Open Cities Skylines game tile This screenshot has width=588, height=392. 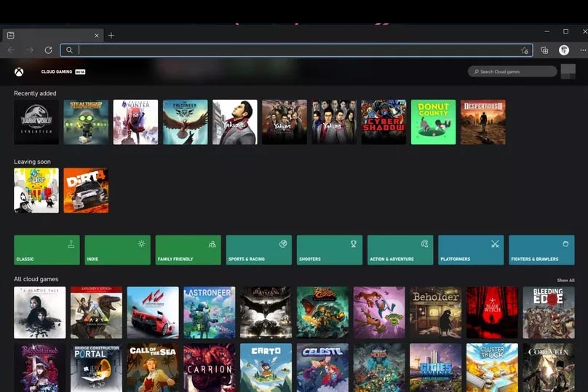pyautogui.click(x=436, y=368)
